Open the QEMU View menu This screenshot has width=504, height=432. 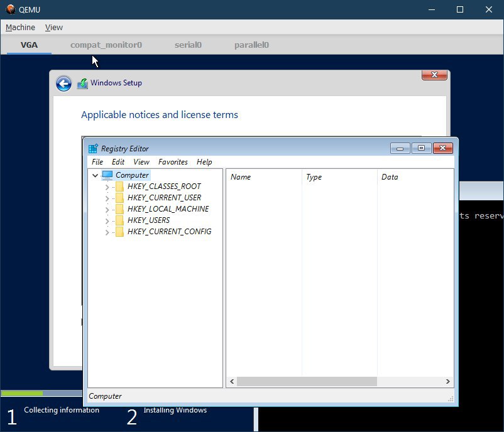pos(53,27)
